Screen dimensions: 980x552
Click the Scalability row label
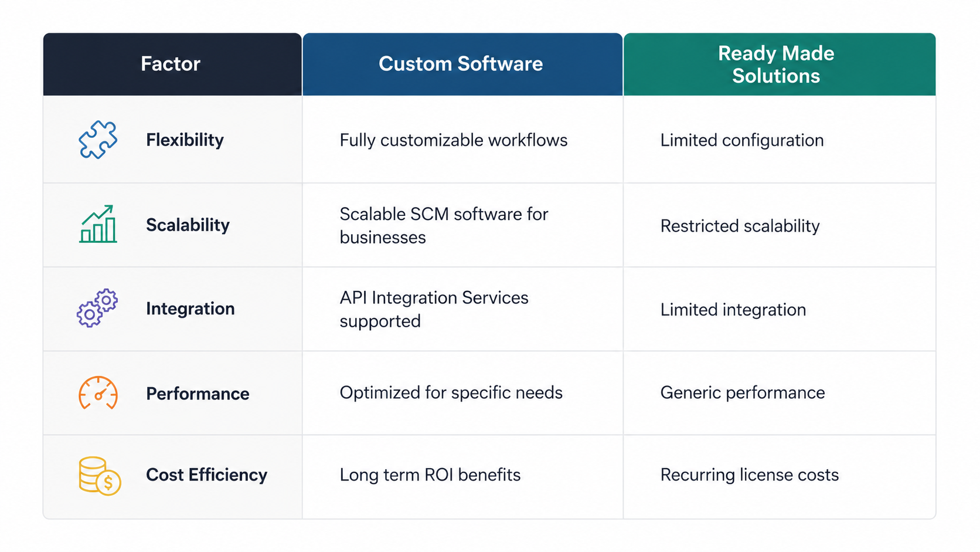(188, 225)
